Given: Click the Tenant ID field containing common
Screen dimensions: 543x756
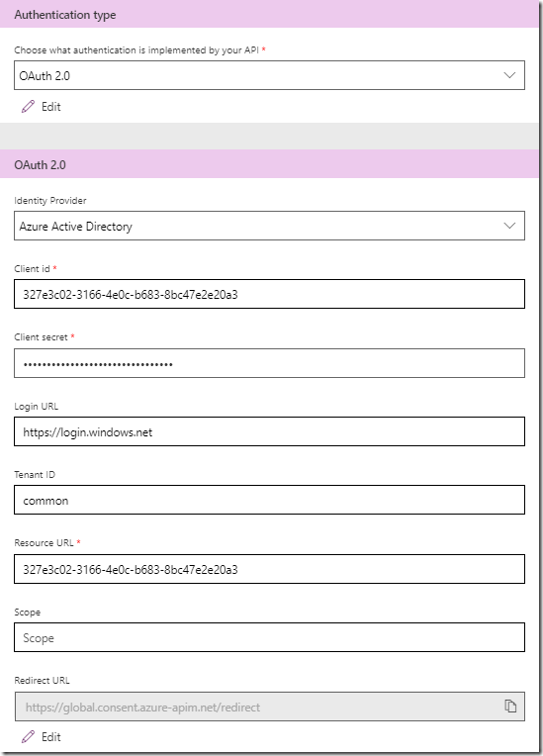Looking at the screenshot, I should click(x=269, y=500).
